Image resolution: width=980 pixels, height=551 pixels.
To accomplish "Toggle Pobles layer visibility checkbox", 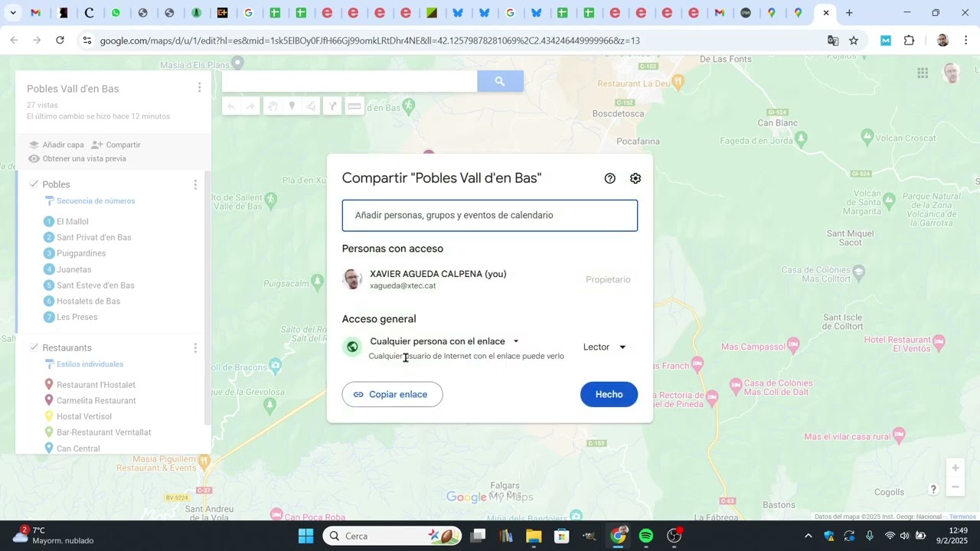I will (34, 184).
